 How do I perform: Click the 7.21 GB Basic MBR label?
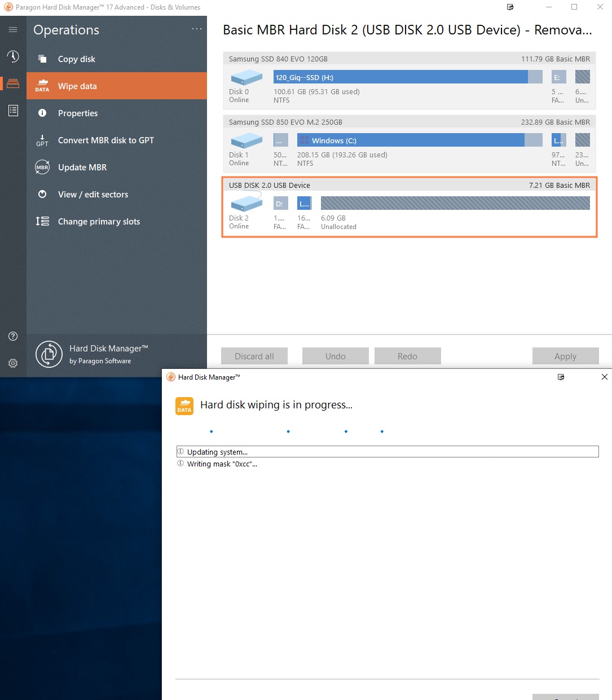[560, 185]
